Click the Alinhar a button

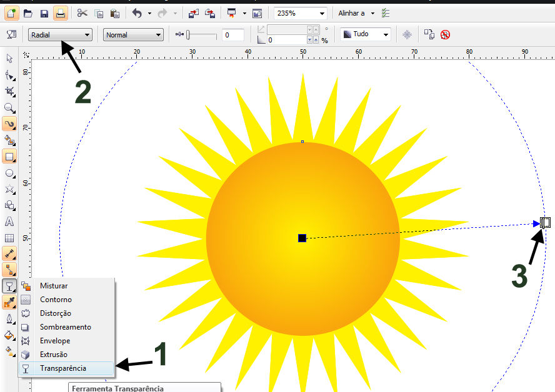point(351,12)
